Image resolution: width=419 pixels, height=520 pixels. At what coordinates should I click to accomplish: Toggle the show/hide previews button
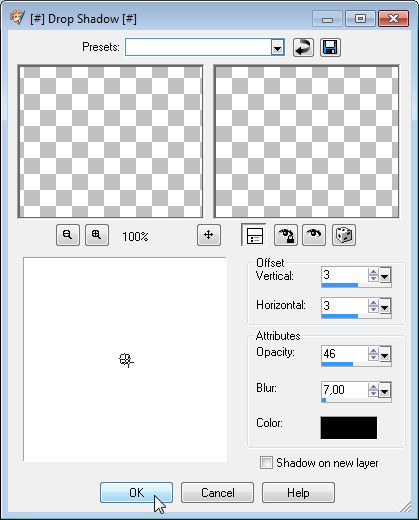coord(254,235)
